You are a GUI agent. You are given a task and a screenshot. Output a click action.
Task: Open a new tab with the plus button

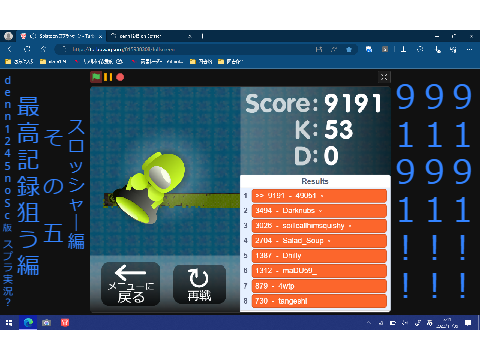click(202, 36)
